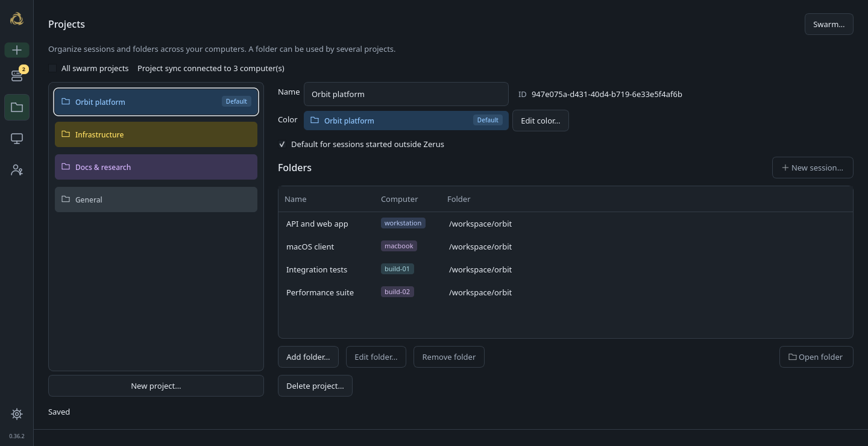Click the build-01 computer tag
The image size is (868, 446).
point(397,269)
